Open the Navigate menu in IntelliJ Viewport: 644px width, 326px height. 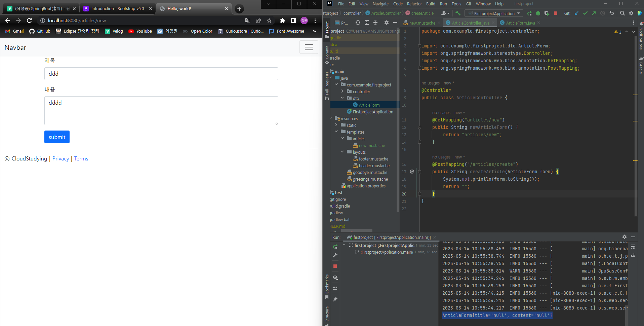(380, 4)
